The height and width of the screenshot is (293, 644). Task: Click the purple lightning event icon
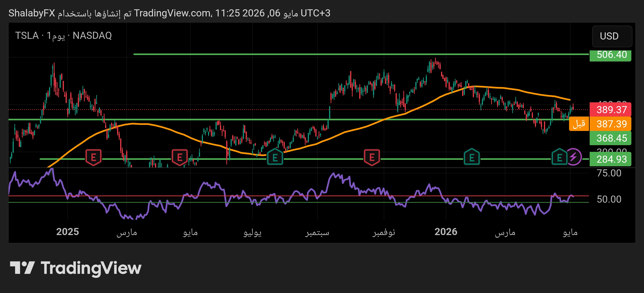573,157
